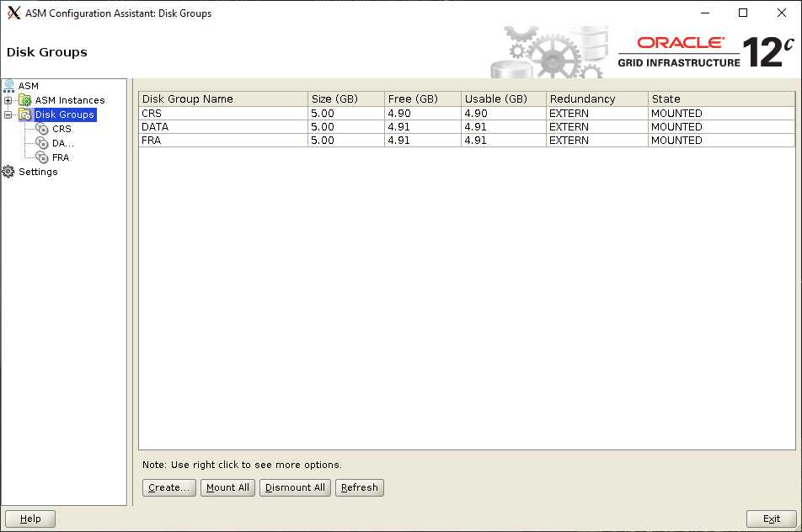Click the ASM Instances folder icon
Image resolution: width=802 pixels, height=532 pixels.
click(25, 100)
